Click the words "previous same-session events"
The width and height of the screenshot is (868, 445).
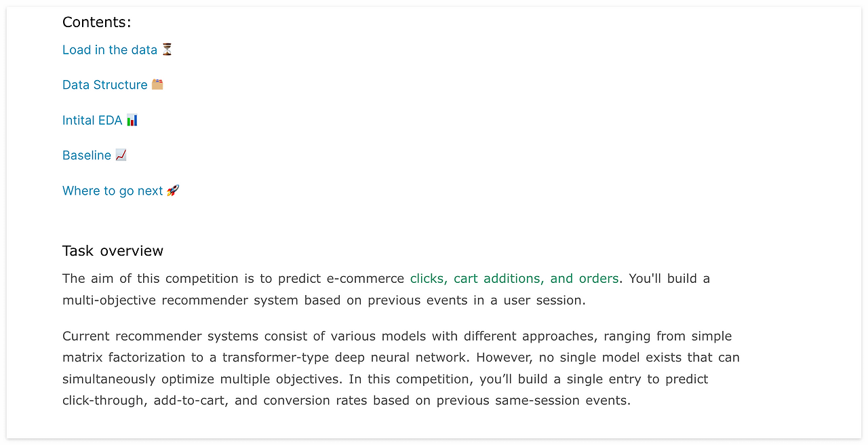coord(532,400)
